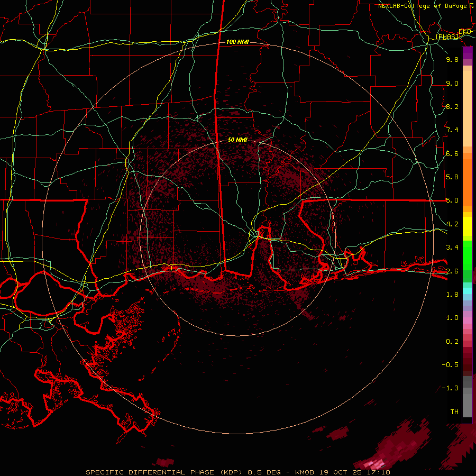The height and width of the screenshot is (476, 476).
Task: Click the 9.0 value on the color scale
Action: pos(452,83)
